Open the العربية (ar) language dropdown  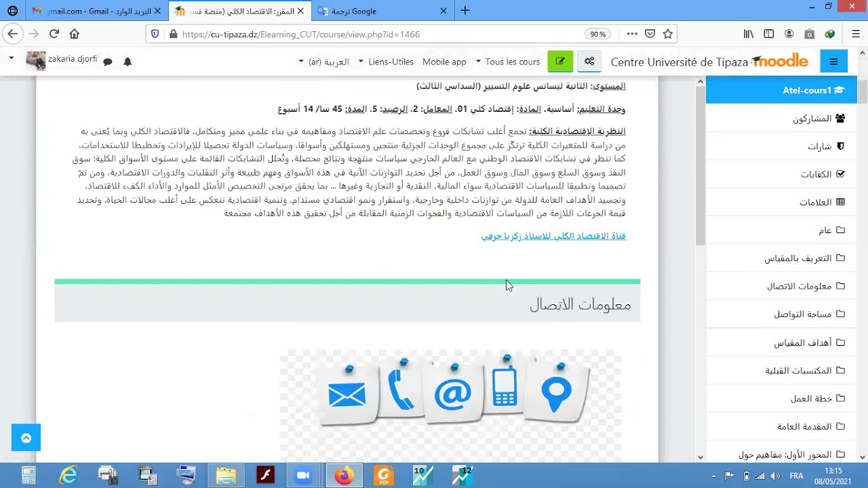[324, 62]
